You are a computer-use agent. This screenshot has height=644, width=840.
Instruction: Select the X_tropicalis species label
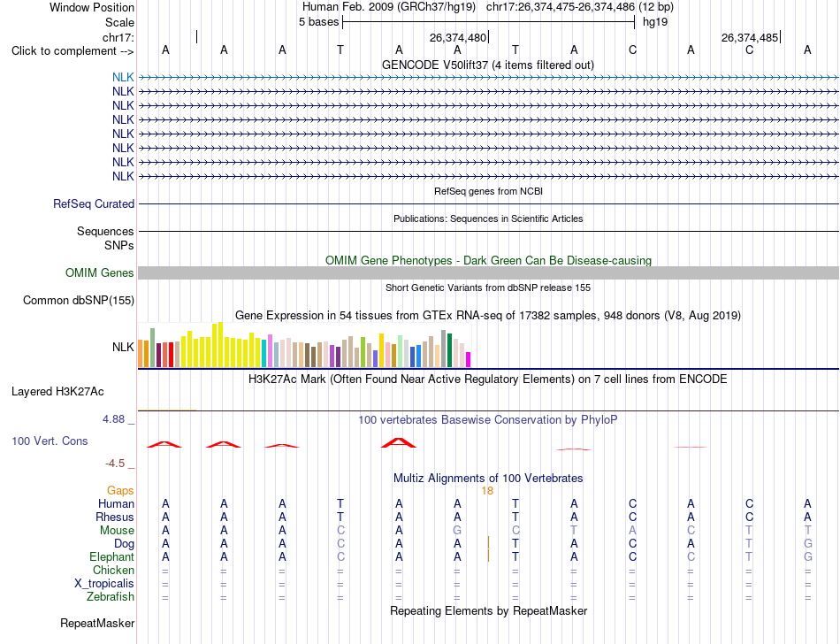pos(104,584)
